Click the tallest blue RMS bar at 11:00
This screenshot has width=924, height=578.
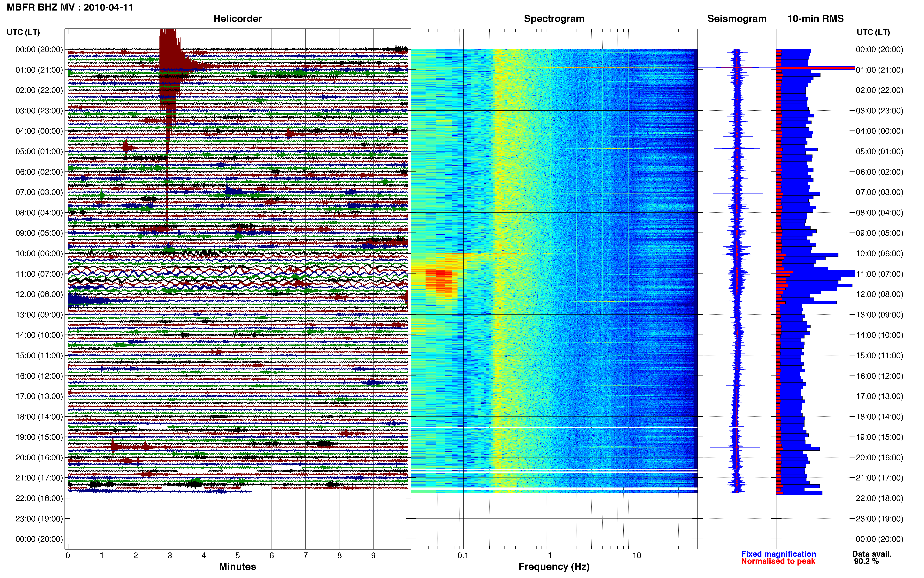816,274
